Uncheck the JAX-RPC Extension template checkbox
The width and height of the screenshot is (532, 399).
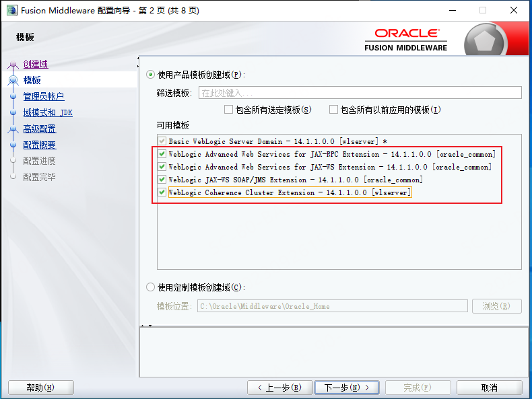pyautogui.click(x=162, y=154)
